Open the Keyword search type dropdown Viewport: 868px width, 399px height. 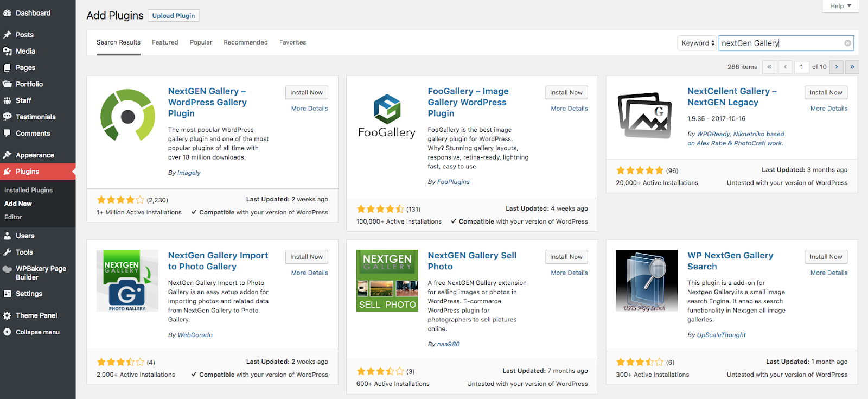coord(698,43)
